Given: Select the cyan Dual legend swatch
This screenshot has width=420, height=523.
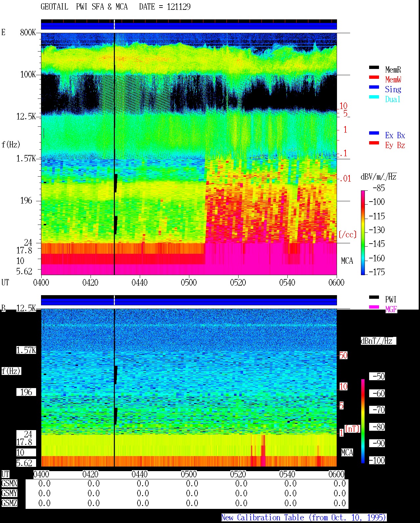Looking at the screenshot, I should 374,97.
